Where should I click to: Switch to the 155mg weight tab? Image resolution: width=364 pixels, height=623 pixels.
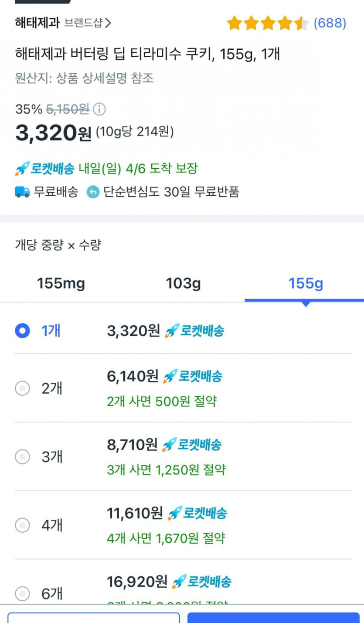pos(61,284)
